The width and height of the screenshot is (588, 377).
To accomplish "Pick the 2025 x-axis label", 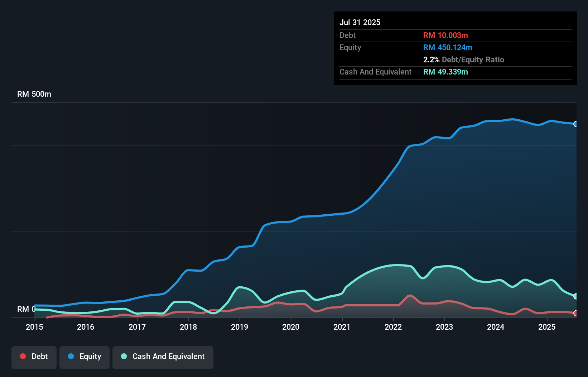I will click(x=547, y=327).
